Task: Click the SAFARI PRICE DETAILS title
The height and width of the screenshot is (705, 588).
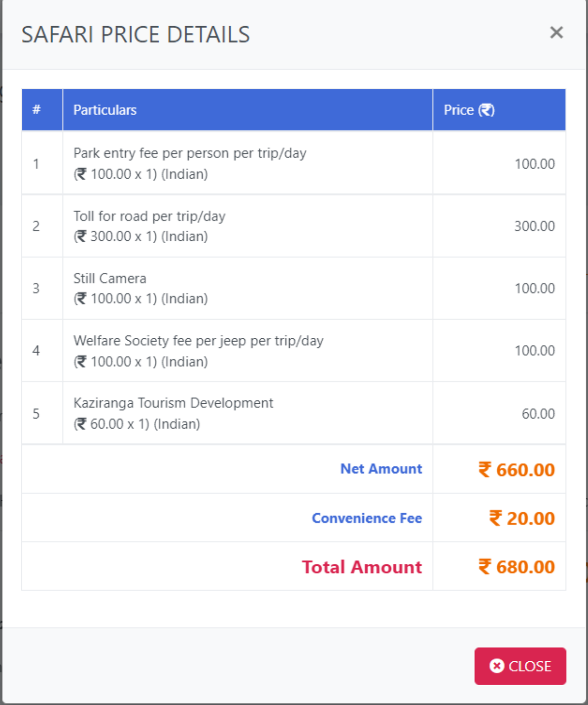Action: [x=136, y=34]
